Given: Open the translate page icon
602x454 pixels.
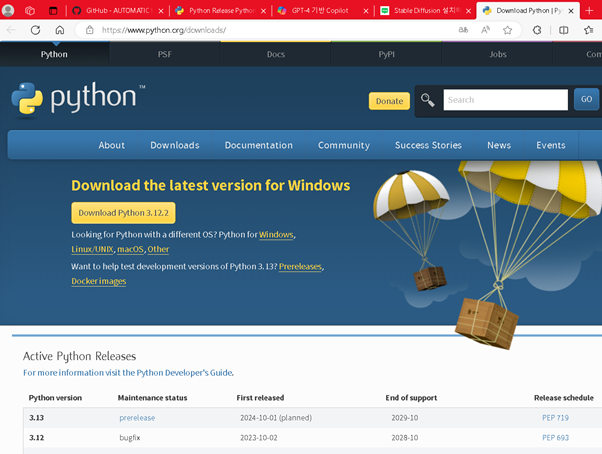Looking at the screenshot, I should tap(463, 30).
